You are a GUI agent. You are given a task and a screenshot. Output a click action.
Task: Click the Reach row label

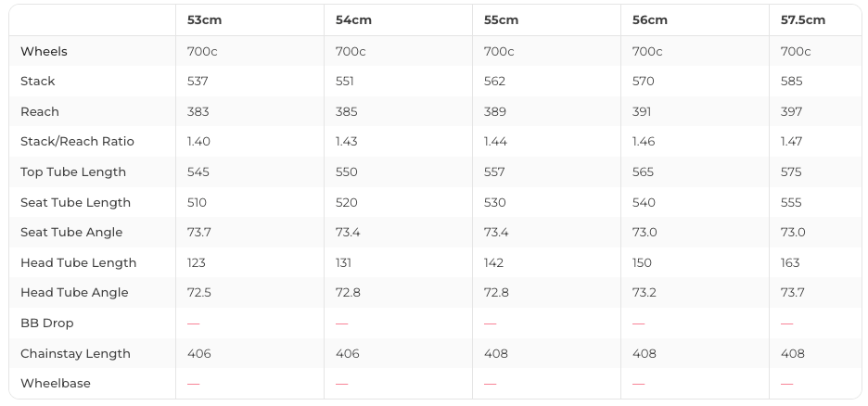pyautogui.click(x=40, y=112)
